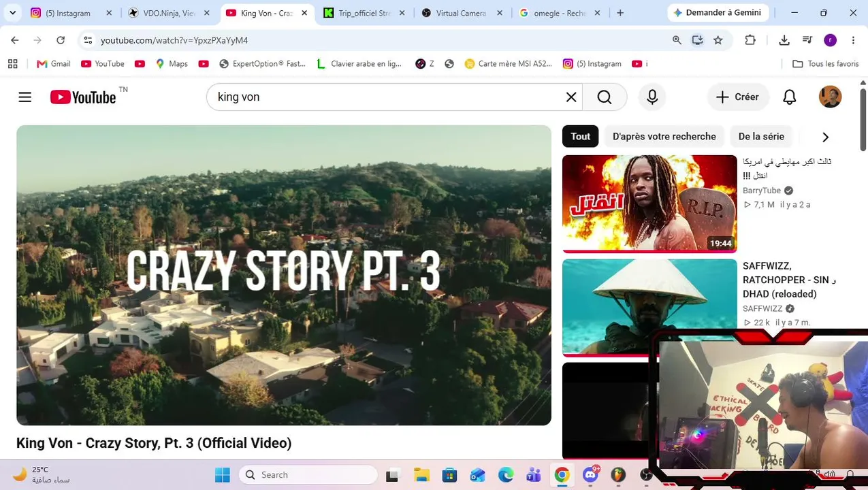Open a new Chrome tab with the plus button
This screenshot has width=868, height=490.
click(620, 13)
